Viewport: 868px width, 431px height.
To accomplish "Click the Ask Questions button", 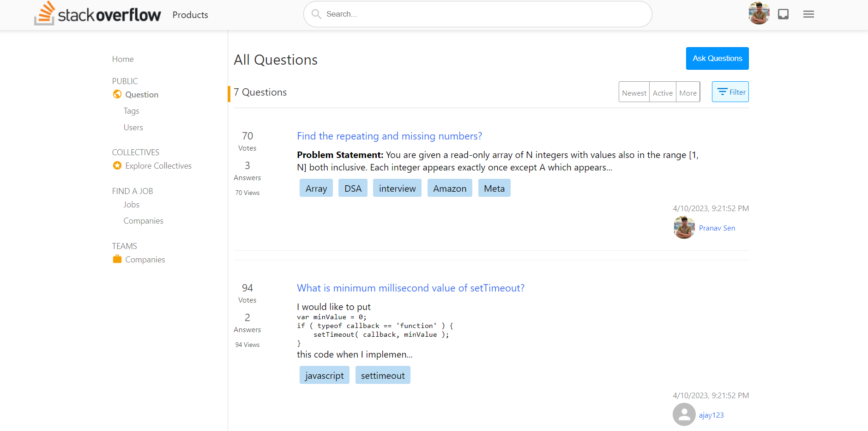I will [x=717, y=58].
